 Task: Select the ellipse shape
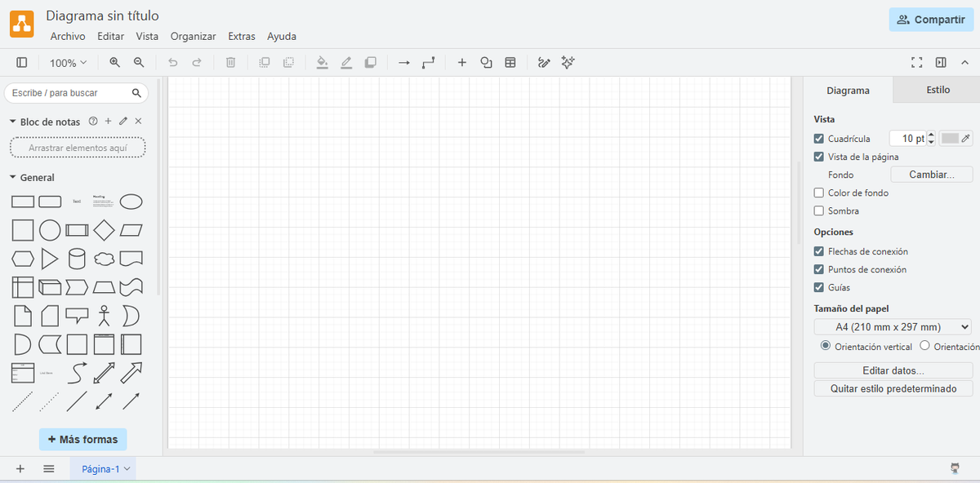click(131, 202)
